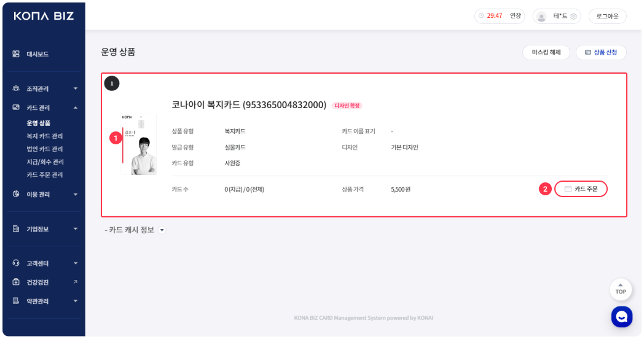
Task: Go to 대시보드 menu item
Action: pyautogui.click(x=37, y=54)
